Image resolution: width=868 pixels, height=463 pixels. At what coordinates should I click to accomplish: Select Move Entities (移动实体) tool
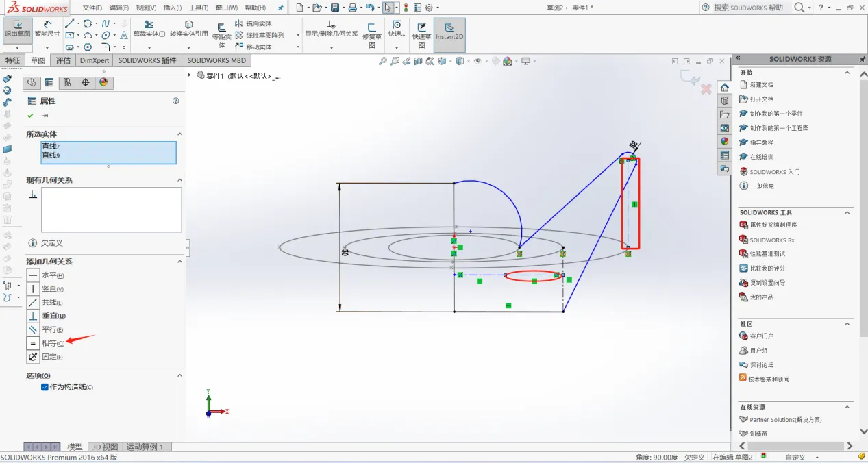pyautogui.click(x=253, y=47)
